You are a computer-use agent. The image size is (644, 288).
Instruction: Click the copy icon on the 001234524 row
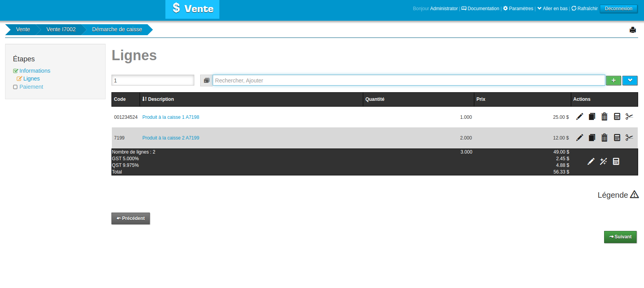coord(592,117)
